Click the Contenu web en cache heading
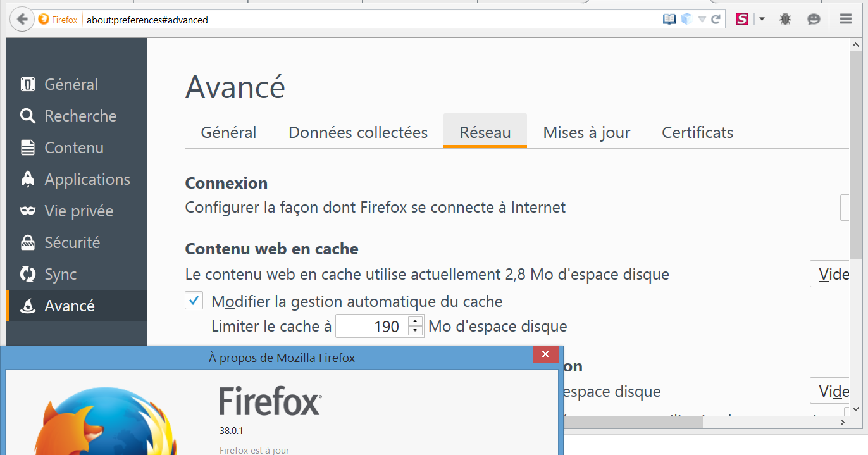This screenshot has width=868, height=455. coord(271,249)
